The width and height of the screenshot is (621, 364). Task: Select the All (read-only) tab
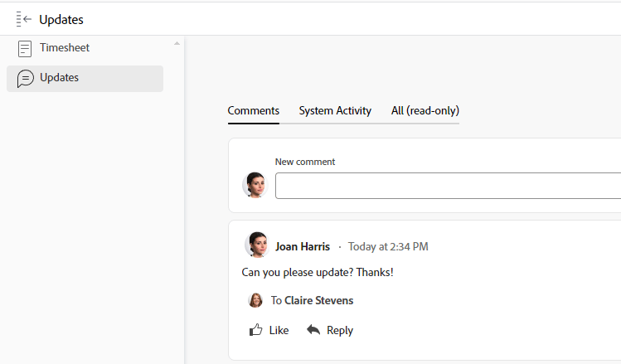click(425, 110)
